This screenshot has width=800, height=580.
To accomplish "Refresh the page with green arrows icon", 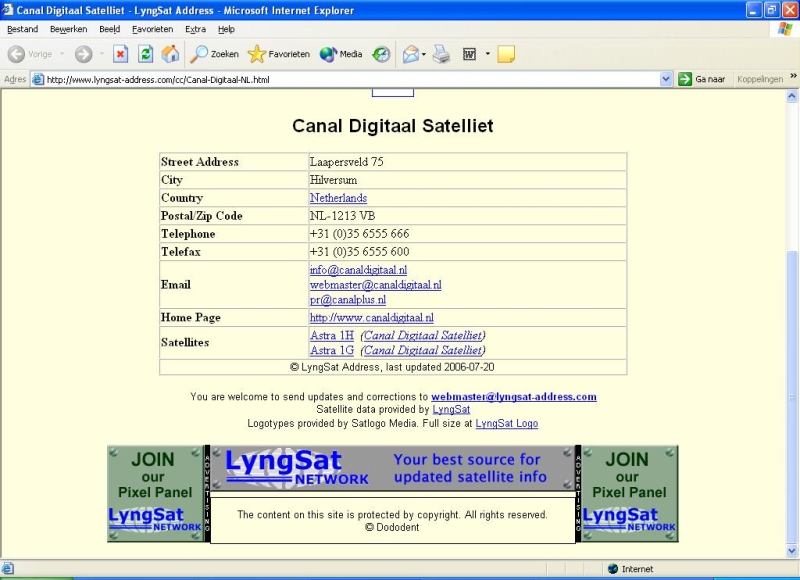I will [x=145, y=54].
